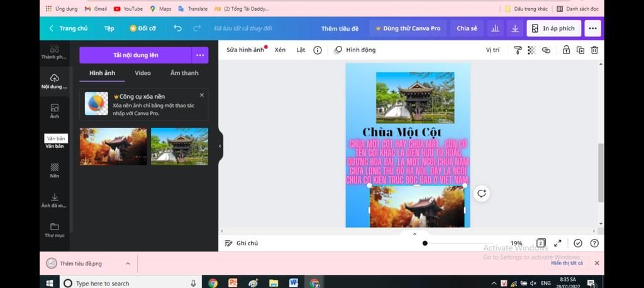
Task: Click Hiển thị tất cả downloads link
Action: tap(567, 263)
